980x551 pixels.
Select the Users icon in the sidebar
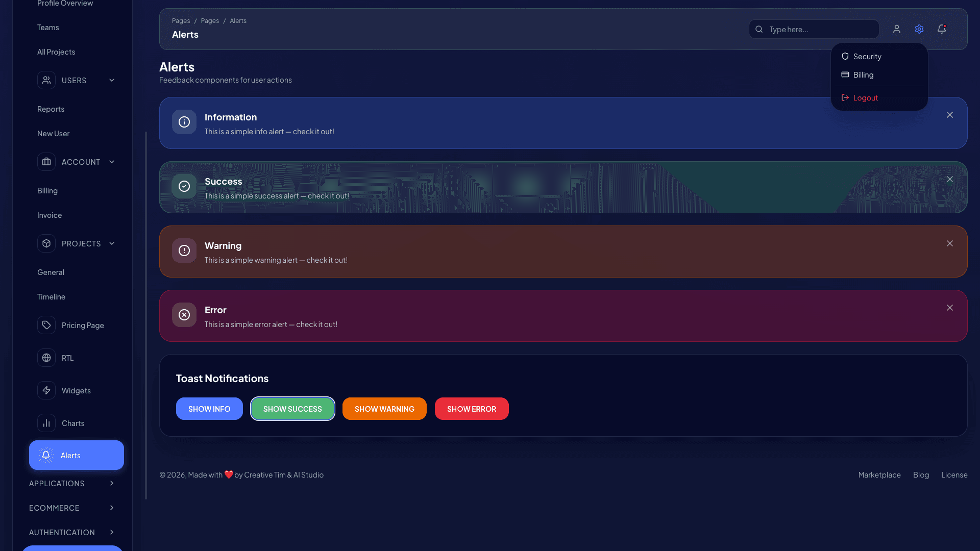pyautogui.click(x=46, y=80)
